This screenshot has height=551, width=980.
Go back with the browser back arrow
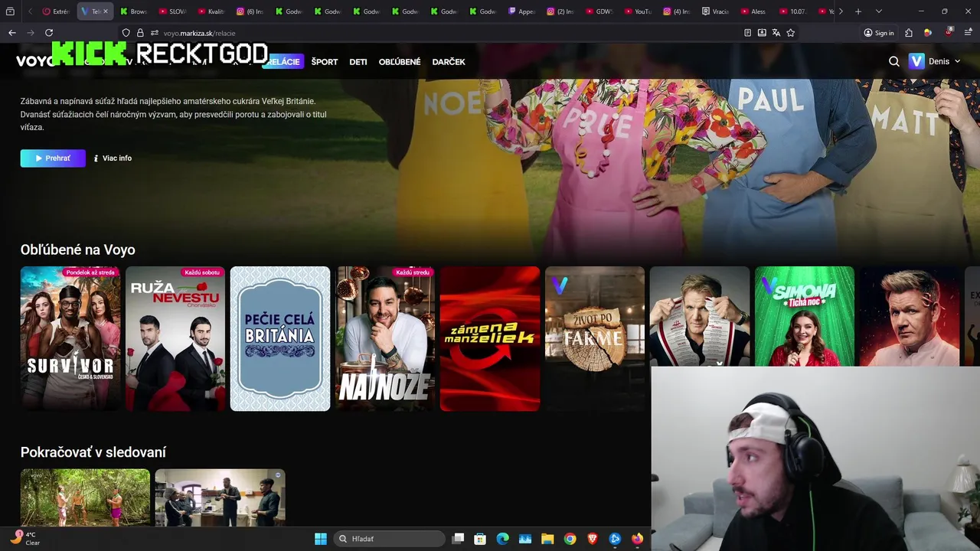point(11,33)
